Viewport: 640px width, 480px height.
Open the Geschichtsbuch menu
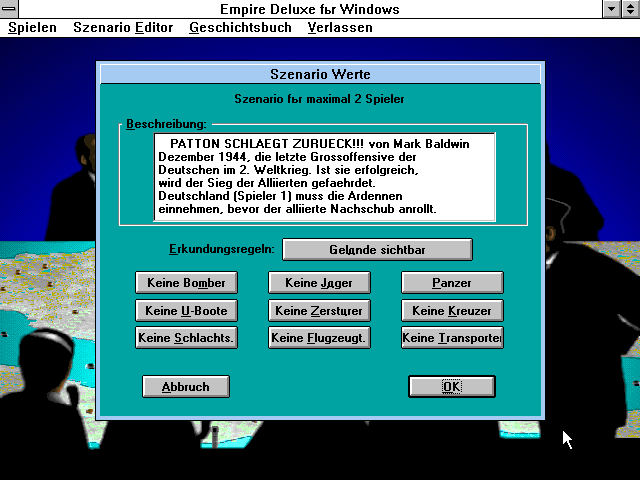(240, 27)
